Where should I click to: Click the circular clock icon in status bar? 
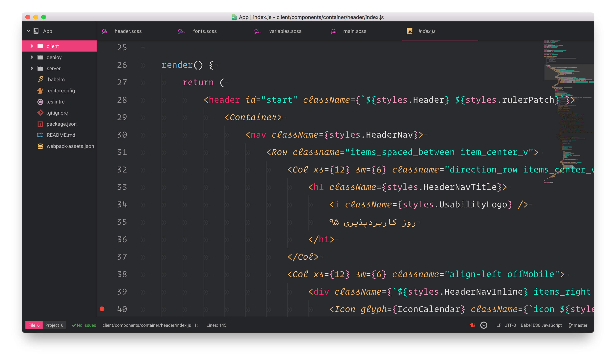484,325
